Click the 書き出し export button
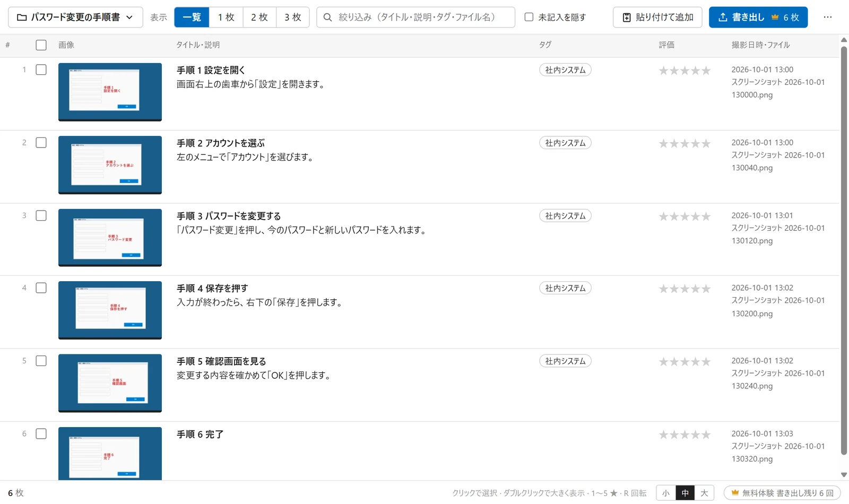Viewport: 849px width, 504px height. 758,17
